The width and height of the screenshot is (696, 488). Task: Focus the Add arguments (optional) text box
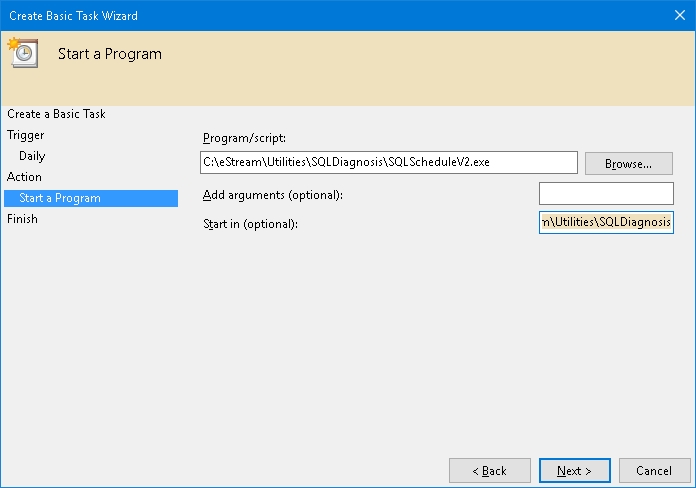[x=606, y=193]
